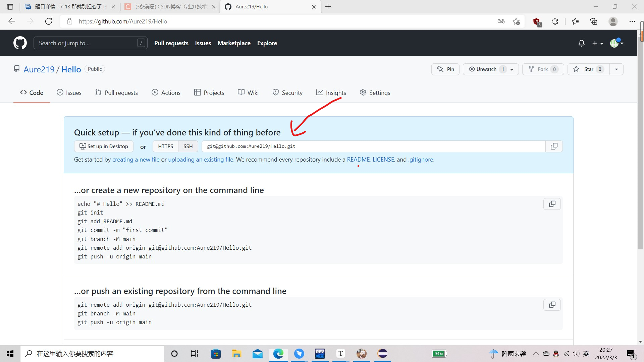Viewport: 644px width, 362px height.
Task: Open the tab actions menu icon
Action: click(x=10, y=7)
